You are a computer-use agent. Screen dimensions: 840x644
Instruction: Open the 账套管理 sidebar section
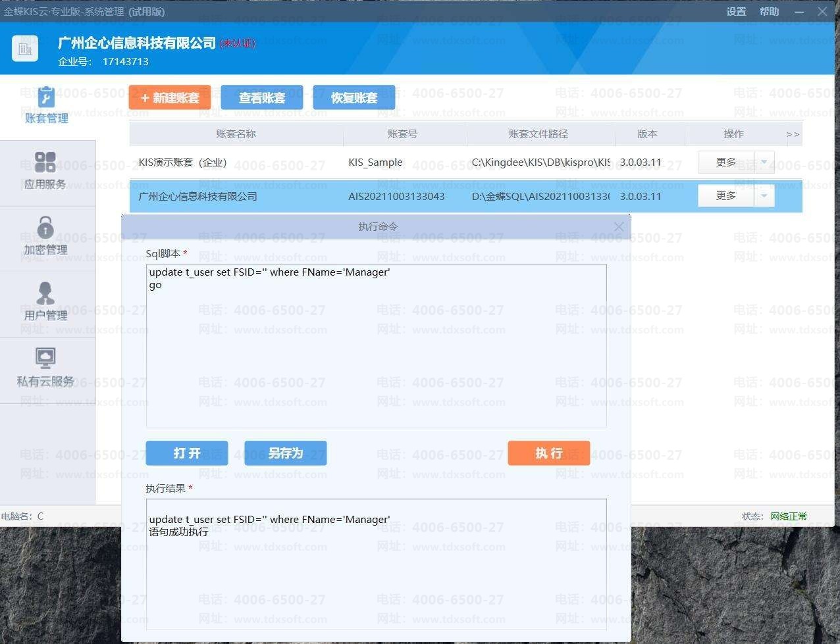pyautogui.click(x=46, y=106)
